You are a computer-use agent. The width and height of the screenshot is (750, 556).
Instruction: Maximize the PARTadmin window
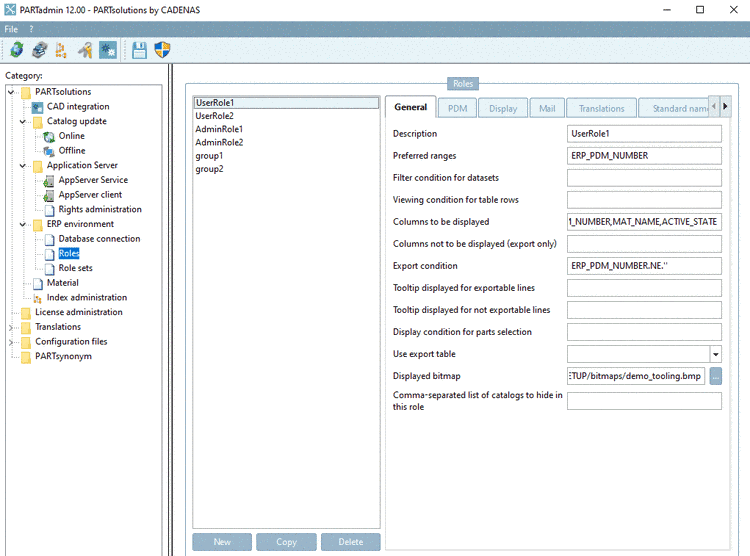click(x=700, y=10)
